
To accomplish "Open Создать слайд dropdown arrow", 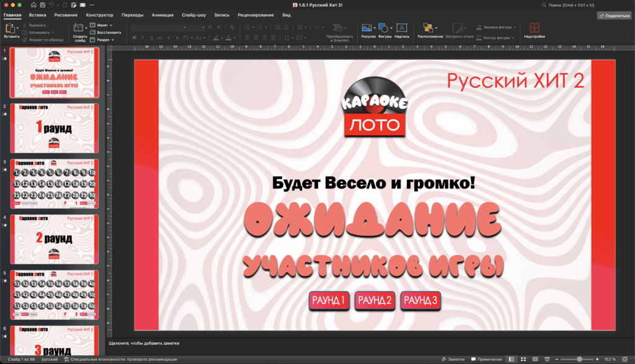I will [x=86, y=28].
